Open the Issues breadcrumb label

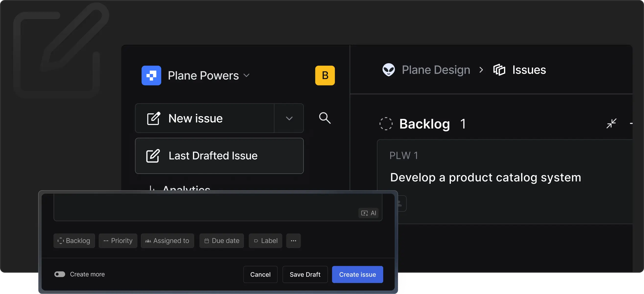tap(529, 70)
